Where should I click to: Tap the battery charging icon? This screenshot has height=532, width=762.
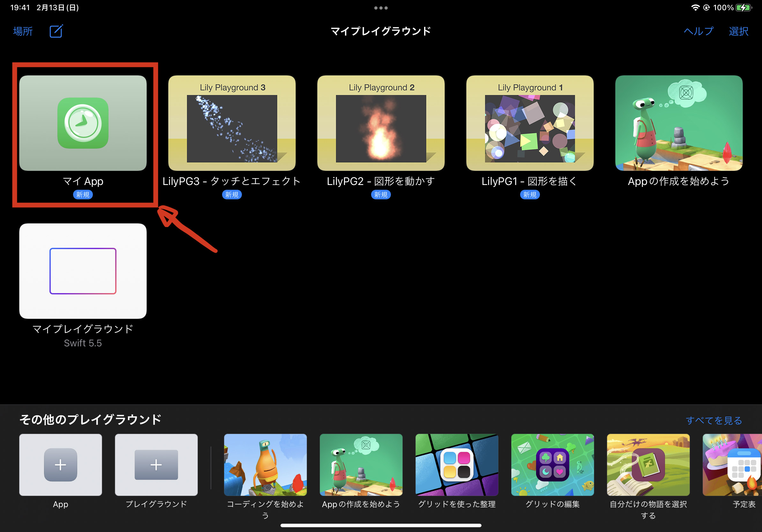(x=744, y=8)
